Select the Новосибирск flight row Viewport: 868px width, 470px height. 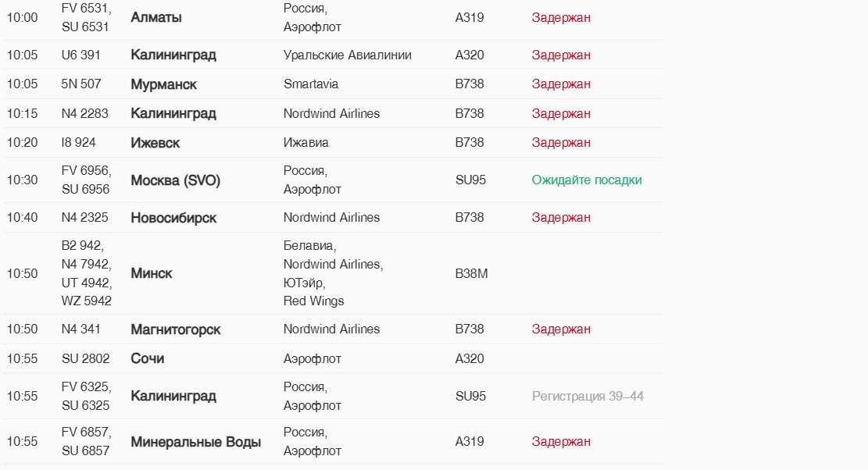pyautogui.click(x=173, y=218)
